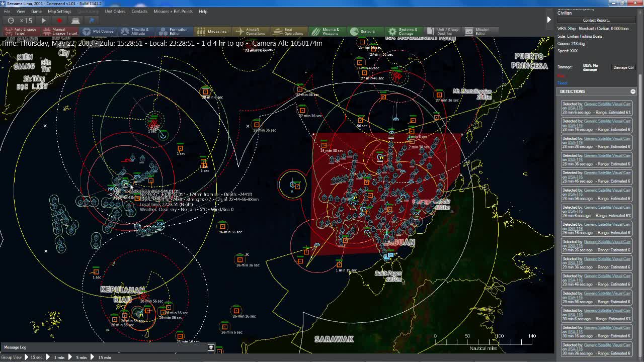Open Mounts & Weapons

pos(327,31)
